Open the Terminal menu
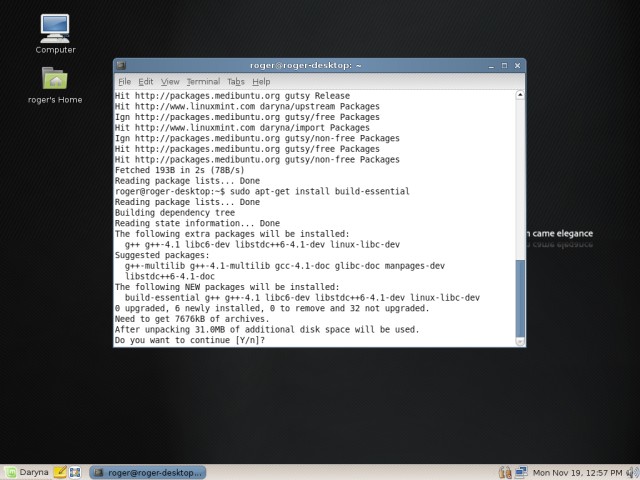Screen dimensions: 640x480 tap(203, 82)
